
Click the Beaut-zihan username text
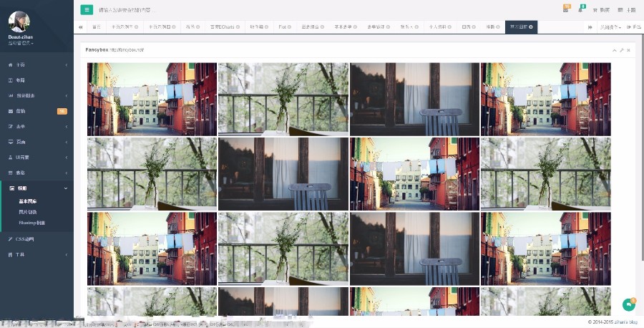tap(21, 37)
